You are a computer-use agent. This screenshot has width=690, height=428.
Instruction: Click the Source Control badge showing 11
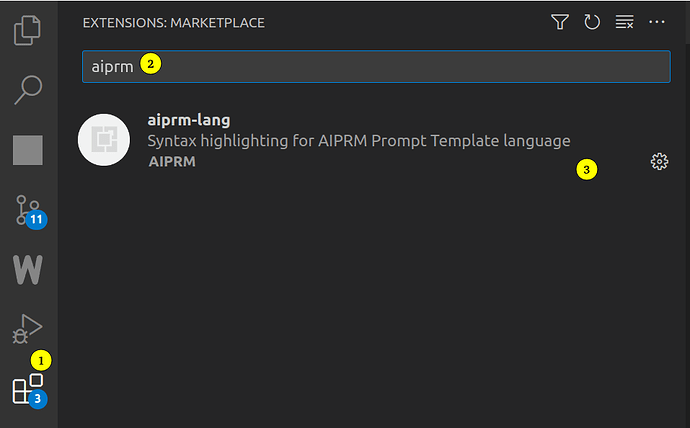point(38,219)
